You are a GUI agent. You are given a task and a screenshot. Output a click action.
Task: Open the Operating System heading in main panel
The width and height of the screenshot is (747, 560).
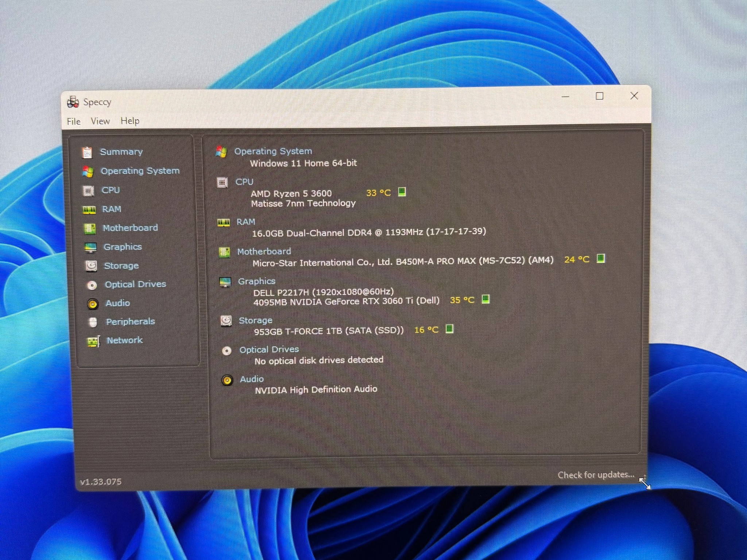(x=273, y=151)
